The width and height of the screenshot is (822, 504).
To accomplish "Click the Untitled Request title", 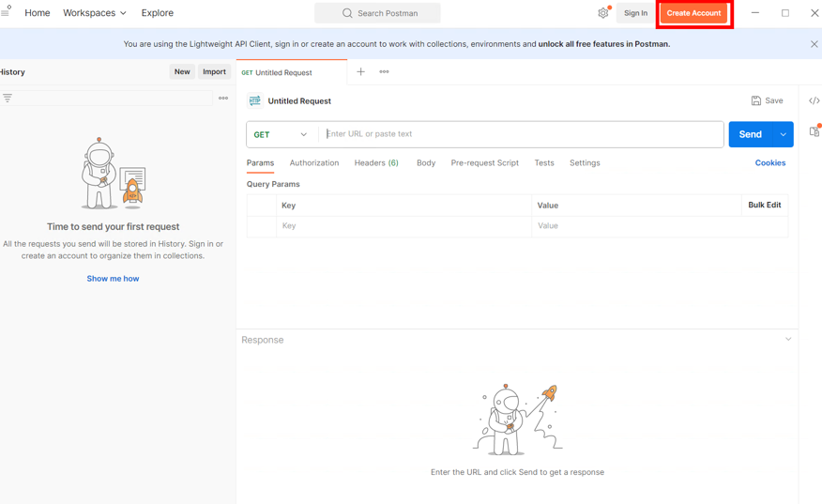I will [x=299, y=101].
